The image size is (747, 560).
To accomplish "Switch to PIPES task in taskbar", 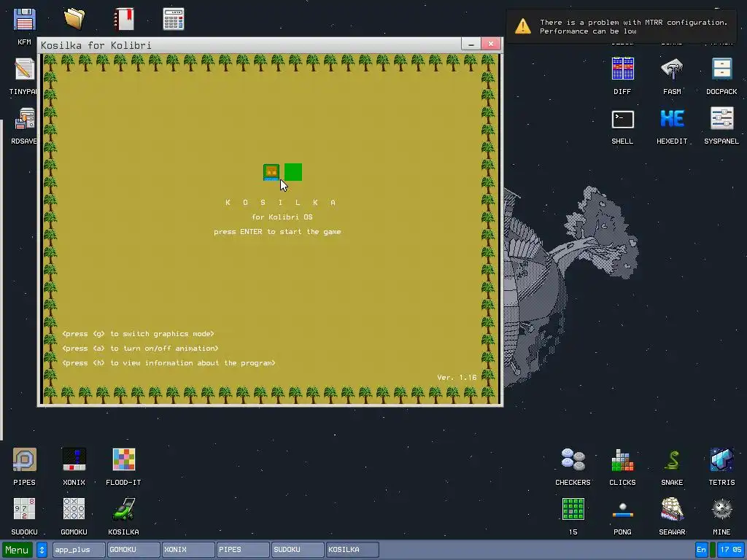I will [243, 550].
